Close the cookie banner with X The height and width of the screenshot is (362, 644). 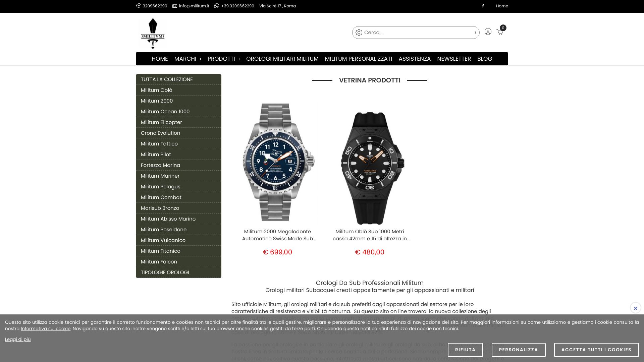(x=635, y=308)
